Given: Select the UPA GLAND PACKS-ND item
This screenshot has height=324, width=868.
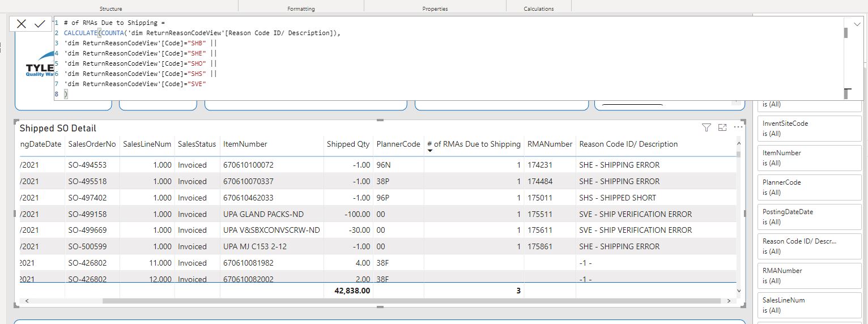Looking at the screenshot, I should pos(264,214).
